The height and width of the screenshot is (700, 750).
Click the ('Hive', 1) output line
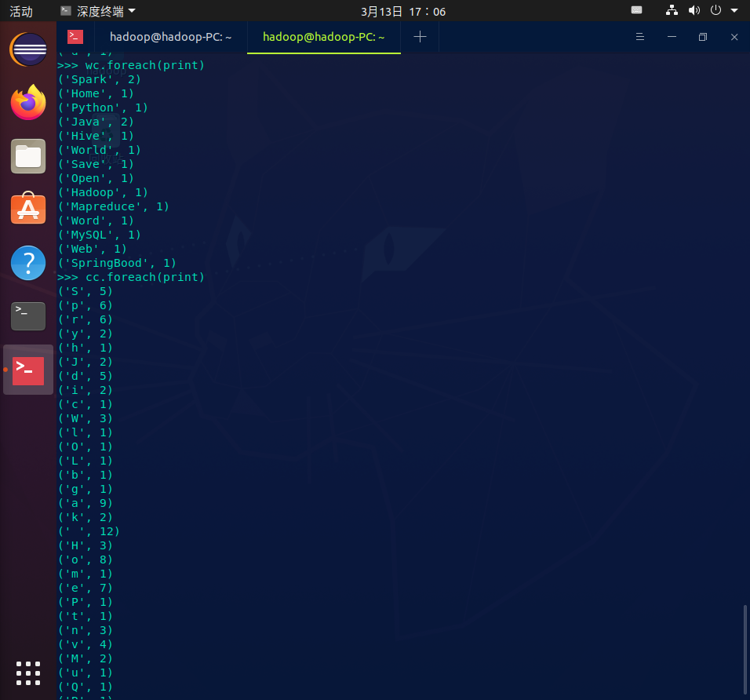point(96,136)
